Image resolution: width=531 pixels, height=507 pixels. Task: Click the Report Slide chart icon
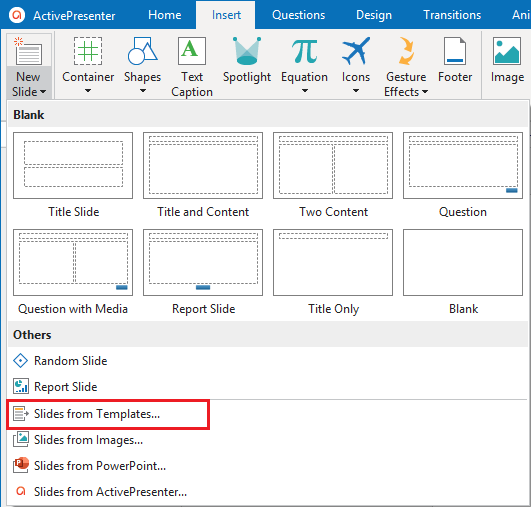tap(21, 386)
